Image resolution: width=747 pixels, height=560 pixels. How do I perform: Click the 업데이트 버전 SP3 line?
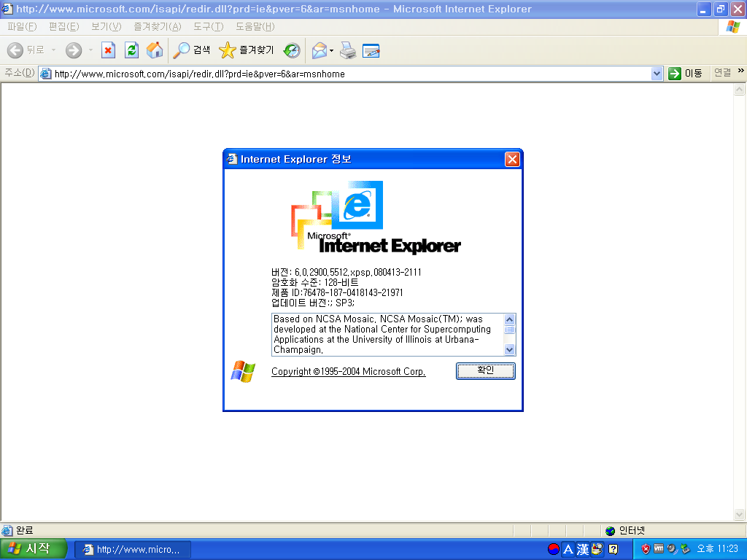312,303
